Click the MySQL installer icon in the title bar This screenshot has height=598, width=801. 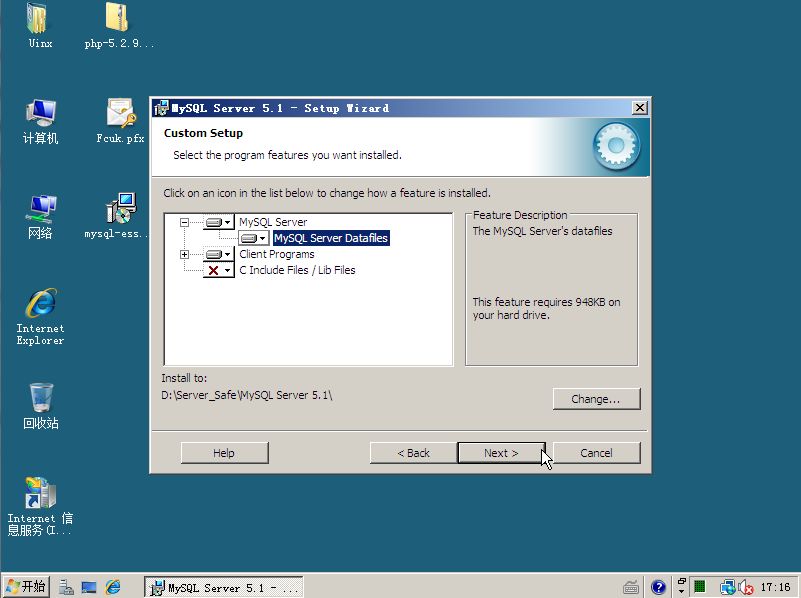161,108
